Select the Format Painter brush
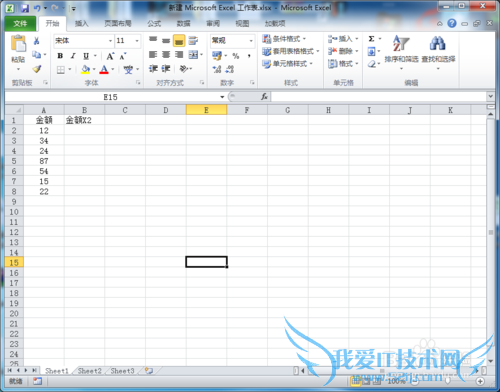500x392 pixels. point(36,69)
